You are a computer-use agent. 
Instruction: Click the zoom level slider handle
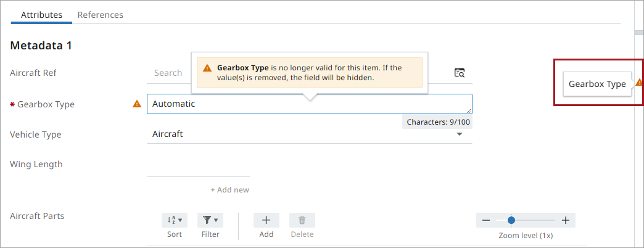point(511,220)
